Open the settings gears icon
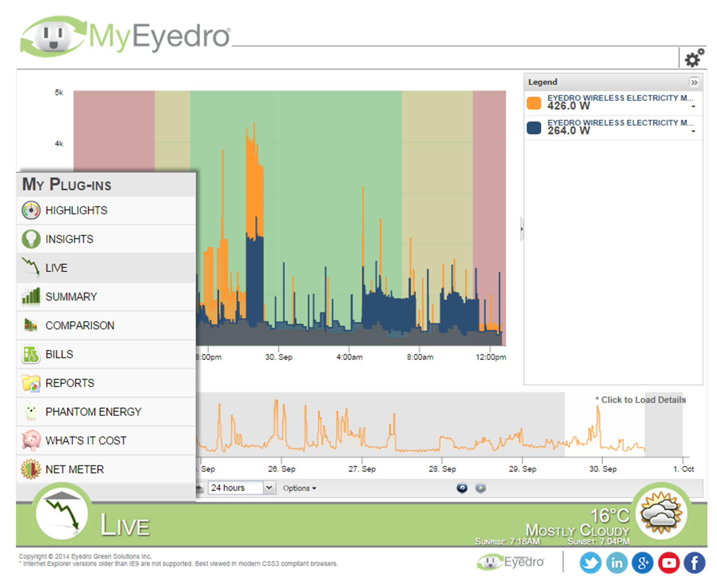 click(694, 58)
